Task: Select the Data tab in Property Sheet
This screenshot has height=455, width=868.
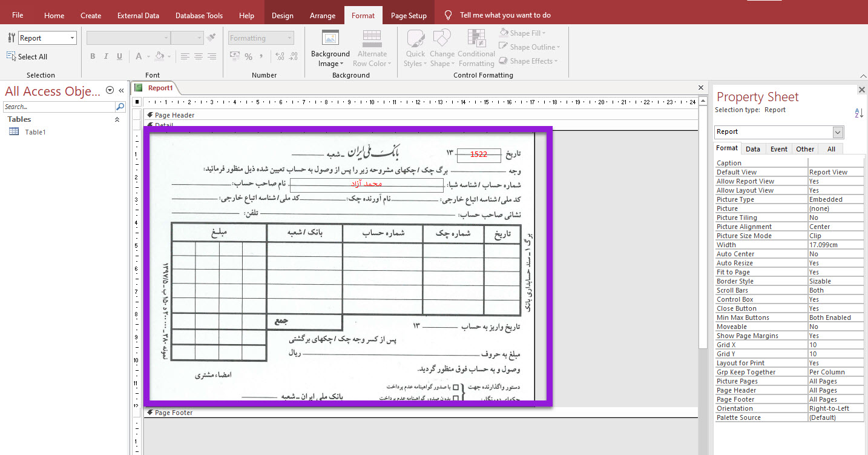Action: click(x=753, y=148)
